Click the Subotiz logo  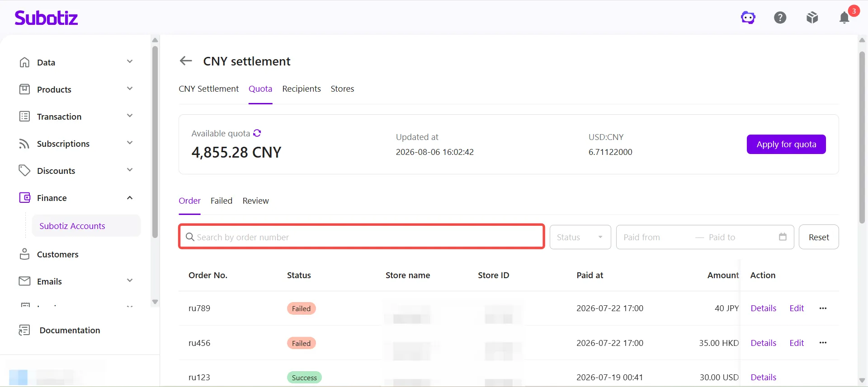46,18
